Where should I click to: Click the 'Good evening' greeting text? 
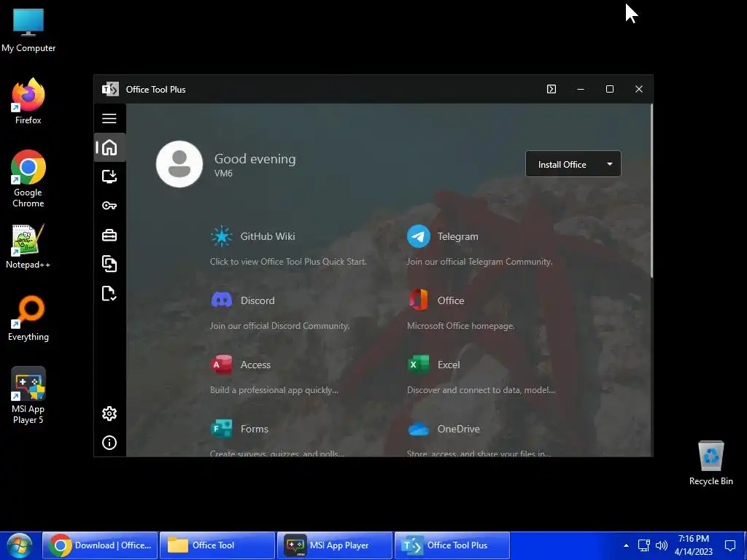coord(255,158)
